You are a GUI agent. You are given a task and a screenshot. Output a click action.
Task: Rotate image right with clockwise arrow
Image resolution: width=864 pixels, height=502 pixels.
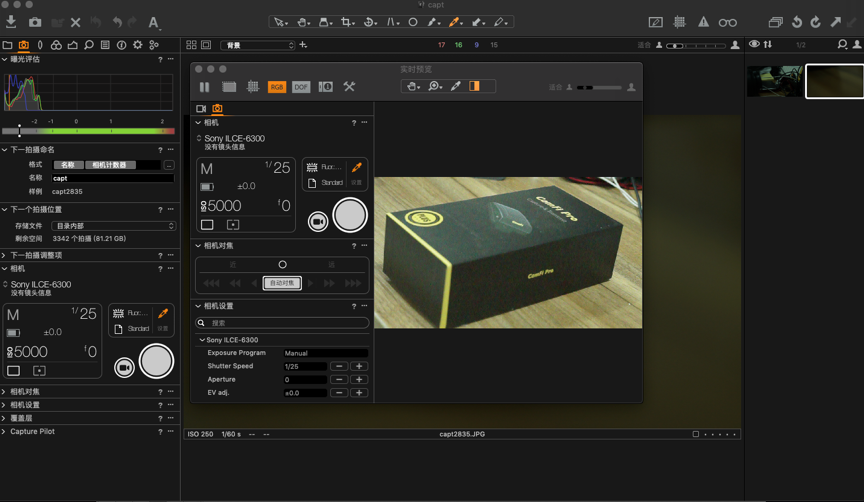click(816, 22)
